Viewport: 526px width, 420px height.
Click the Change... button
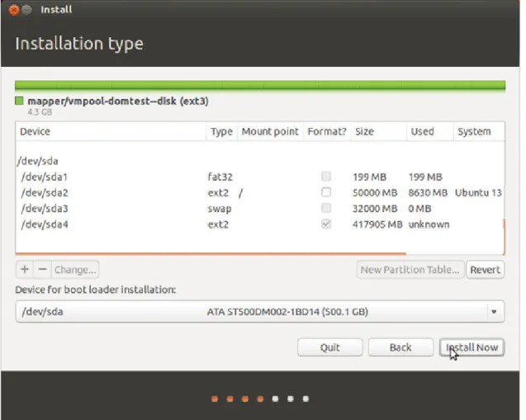click(75, 270)
